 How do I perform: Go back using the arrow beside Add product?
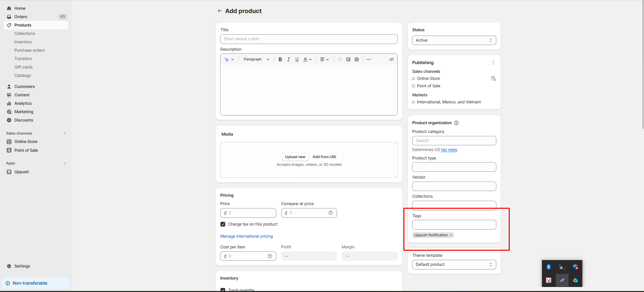[x=220, y=11]
